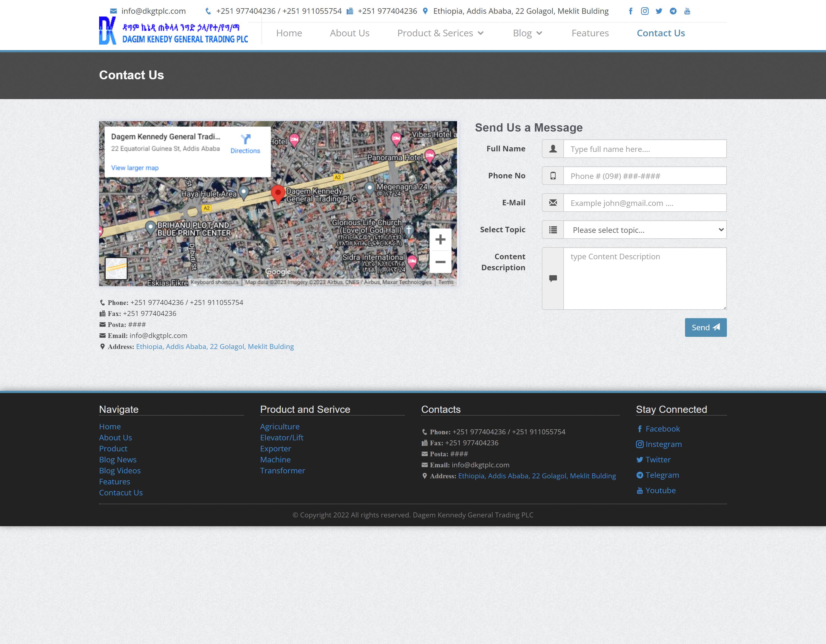Click into the Full Name field
The width and height of the screenshot is (826, 644).
[x=645, y=149]
